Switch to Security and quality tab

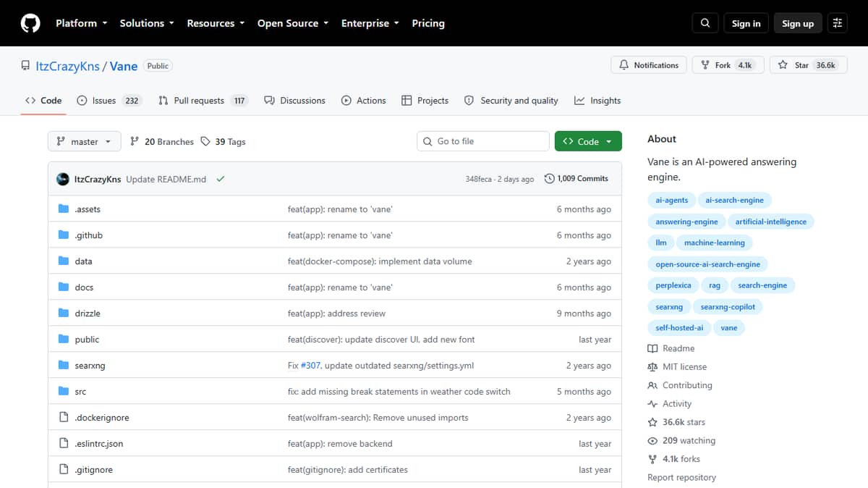[x=511, y=101]
